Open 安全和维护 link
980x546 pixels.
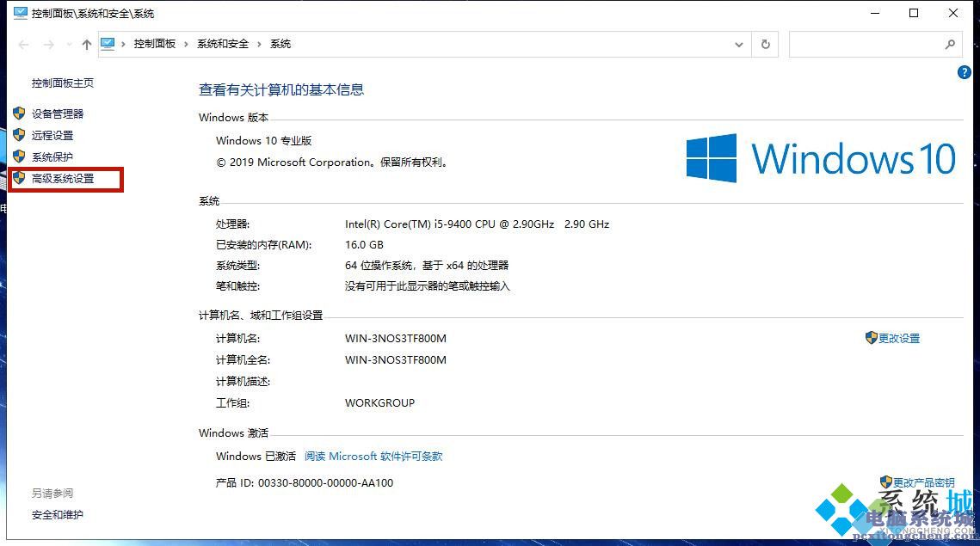(58, 515)
